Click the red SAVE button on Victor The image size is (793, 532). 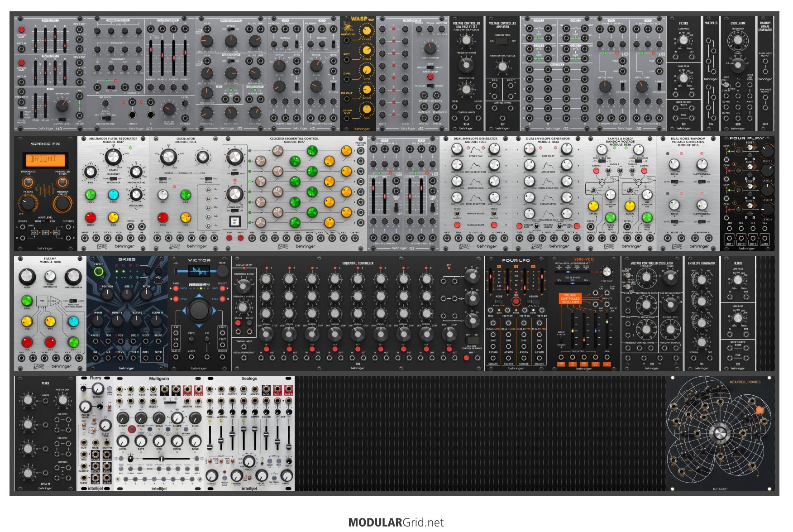point(222,288)
